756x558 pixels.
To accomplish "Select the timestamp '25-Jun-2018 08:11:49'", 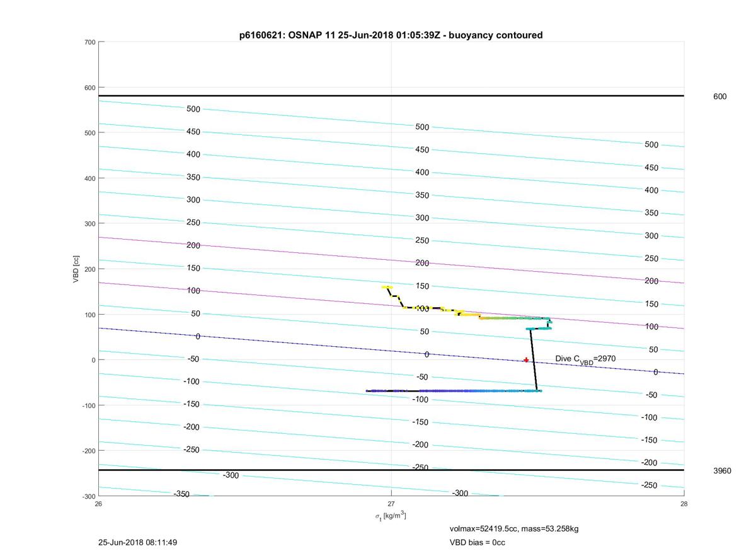I will click(x=138, y=542).
